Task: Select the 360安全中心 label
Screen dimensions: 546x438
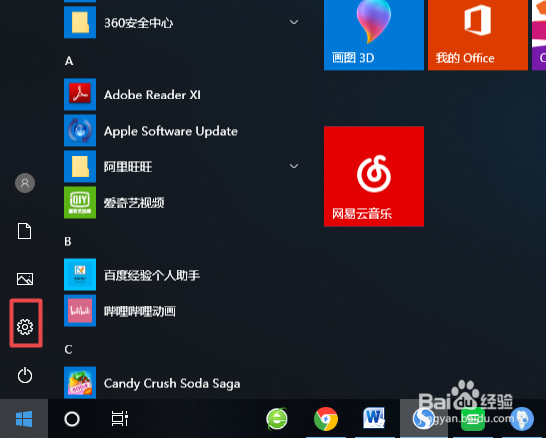Action: 139,23
